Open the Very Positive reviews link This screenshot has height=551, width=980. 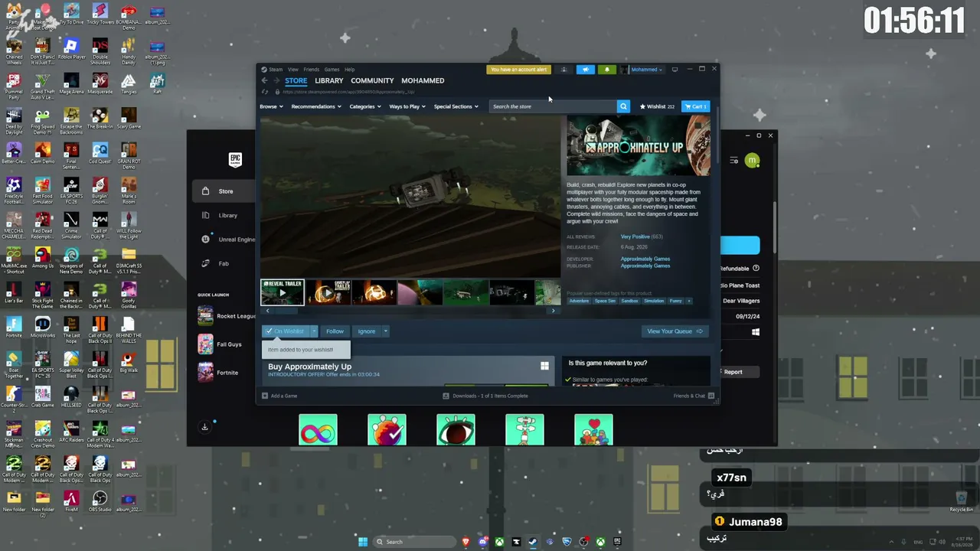pyautogui.click(x=635, y=237)
